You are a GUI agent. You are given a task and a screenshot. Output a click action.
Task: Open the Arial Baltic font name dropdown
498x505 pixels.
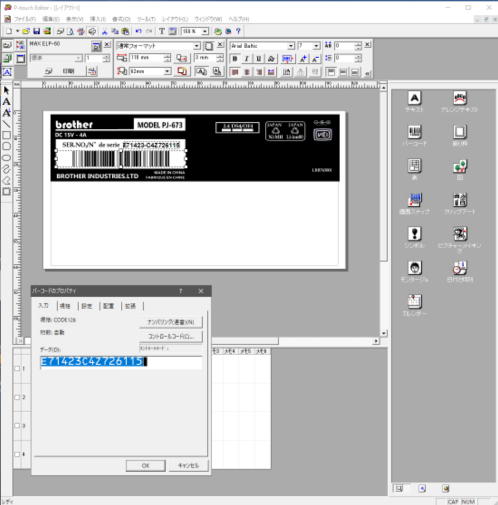pos(291,46)
